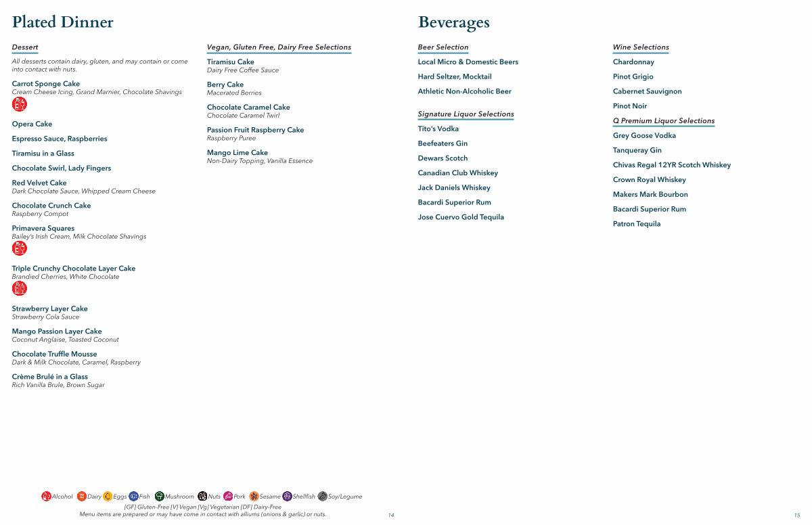Screen dimensions: 812x525
Task: Click the green Mushroom legend icon
Action: click(x=160, y=497)
